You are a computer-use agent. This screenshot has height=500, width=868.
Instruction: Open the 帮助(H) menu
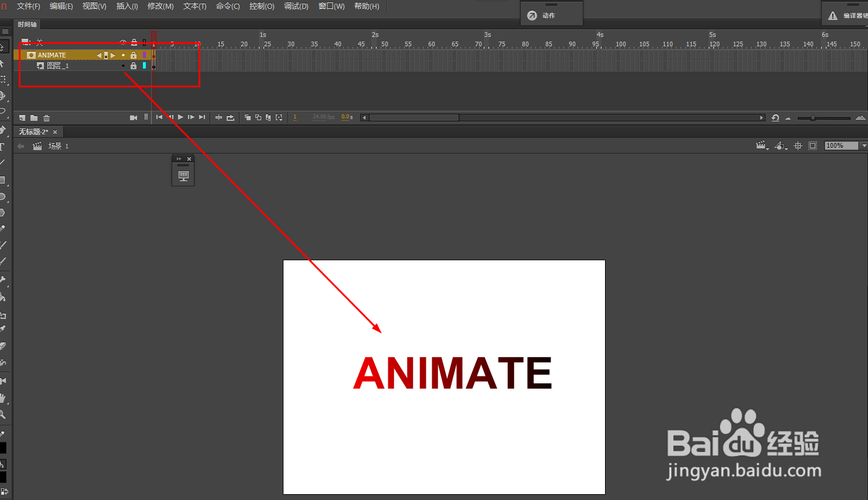point(367,6)
